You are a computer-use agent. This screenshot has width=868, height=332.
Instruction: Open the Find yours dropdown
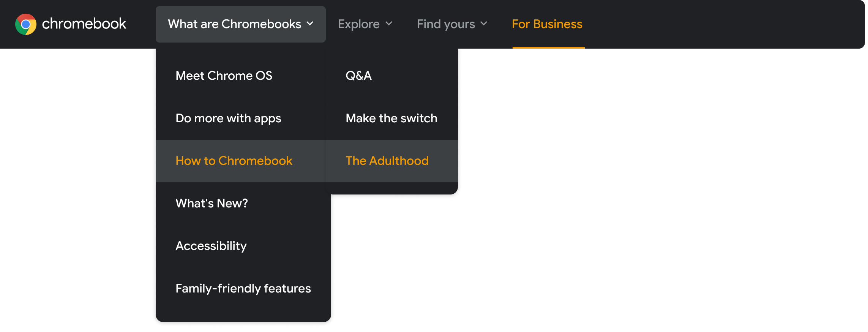coord(446,24)
